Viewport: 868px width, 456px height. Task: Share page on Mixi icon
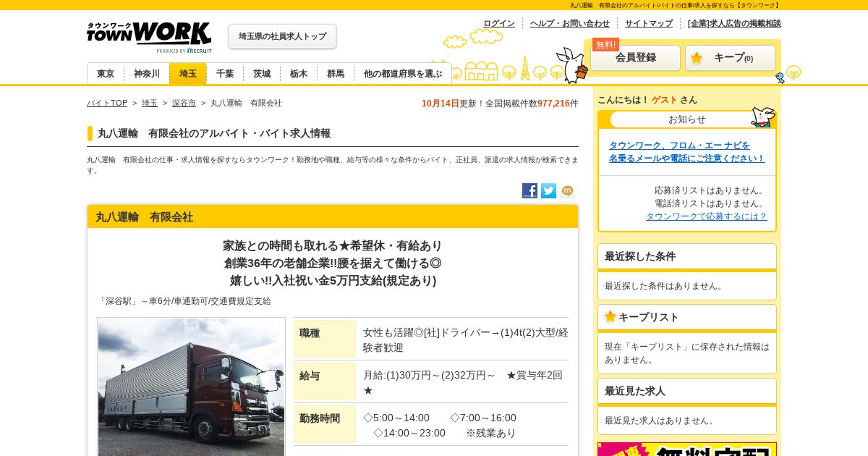pos(568,190)
